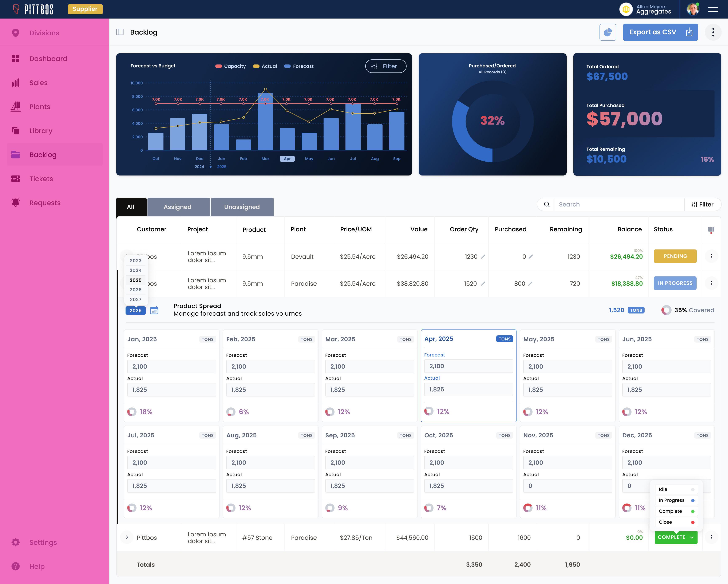This screenshot has height=584, width=728.
Task: Select 'In Progress' from the status list
Action: 672,500
